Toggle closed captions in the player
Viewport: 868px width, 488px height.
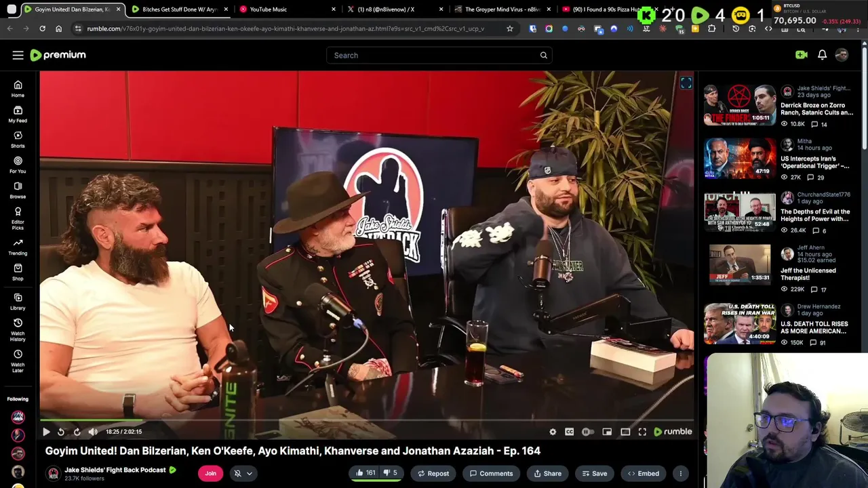(569, 432)
